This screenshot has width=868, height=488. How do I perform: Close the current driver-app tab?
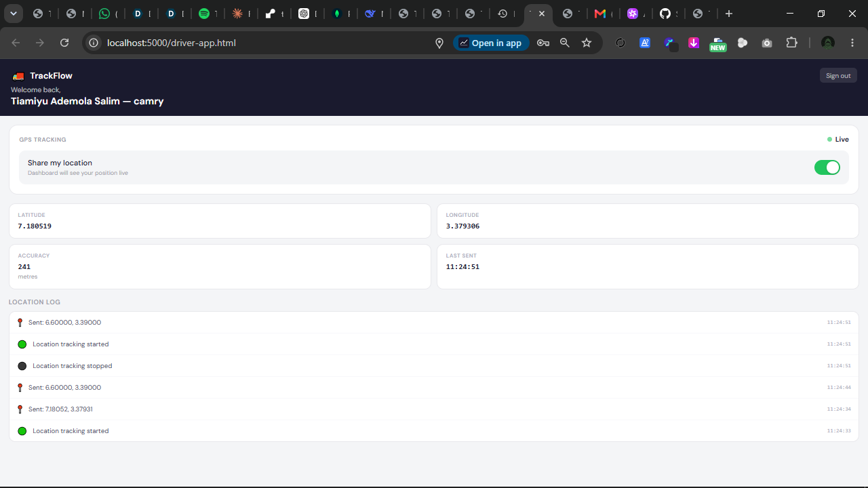click(x=542, y=14)
